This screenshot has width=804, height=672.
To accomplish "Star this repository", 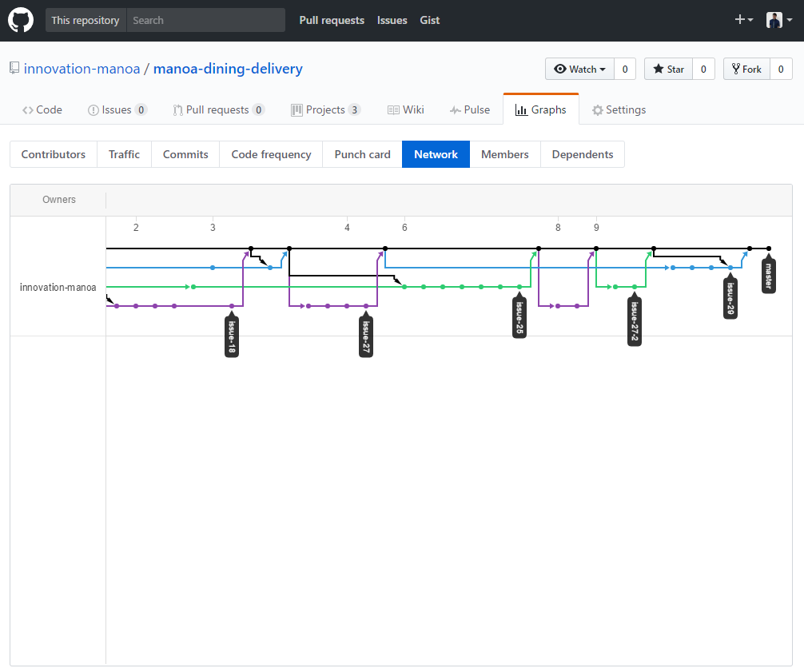I will tap(668, 70).
